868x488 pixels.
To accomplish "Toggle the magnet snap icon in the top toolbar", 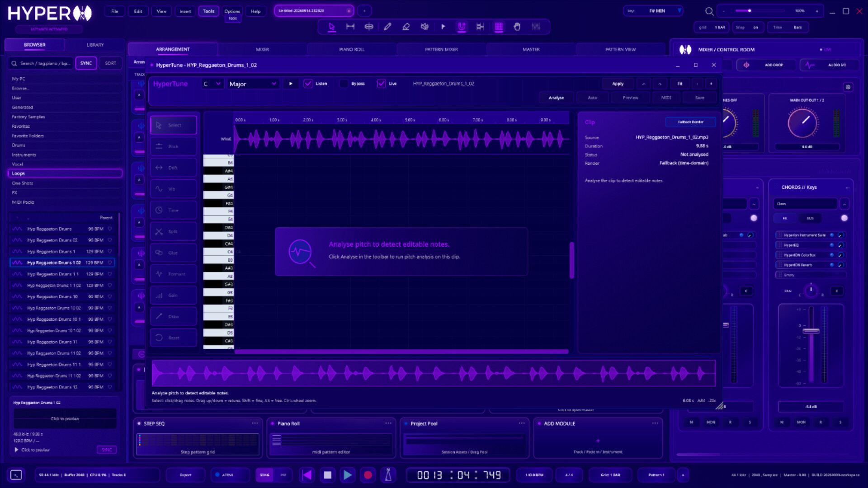I will (462, 27).
